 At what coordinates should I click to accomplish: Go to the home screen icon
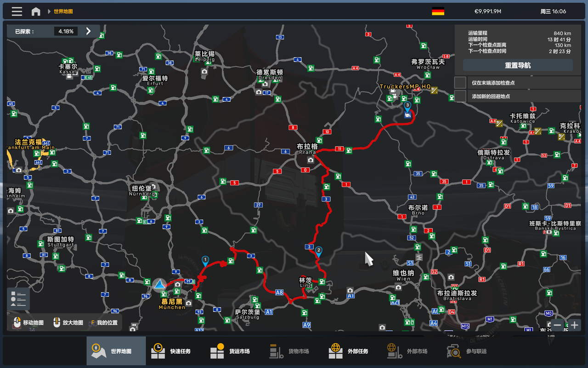[36, 11]
